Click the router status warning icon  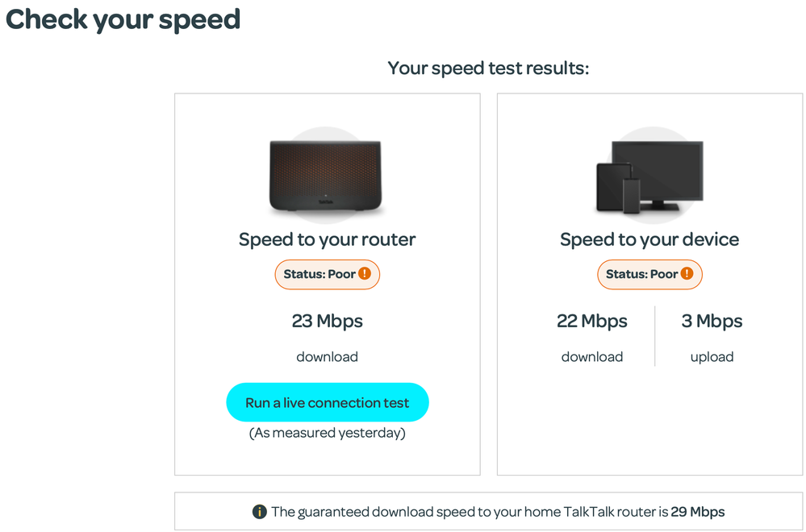tap(365, 274)
